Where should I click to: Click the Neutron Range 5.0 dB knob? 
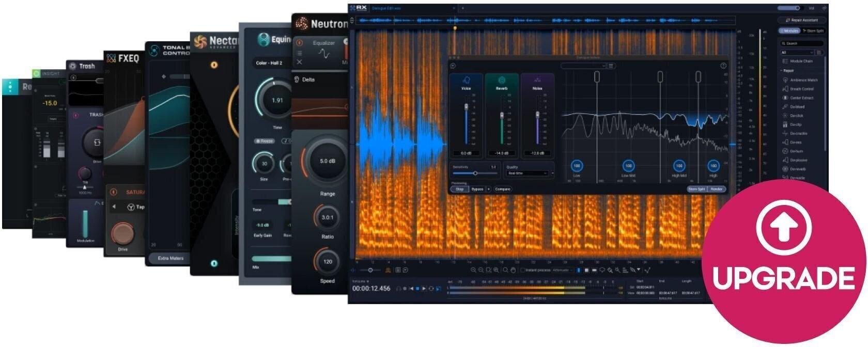click(x=327, y=161)
